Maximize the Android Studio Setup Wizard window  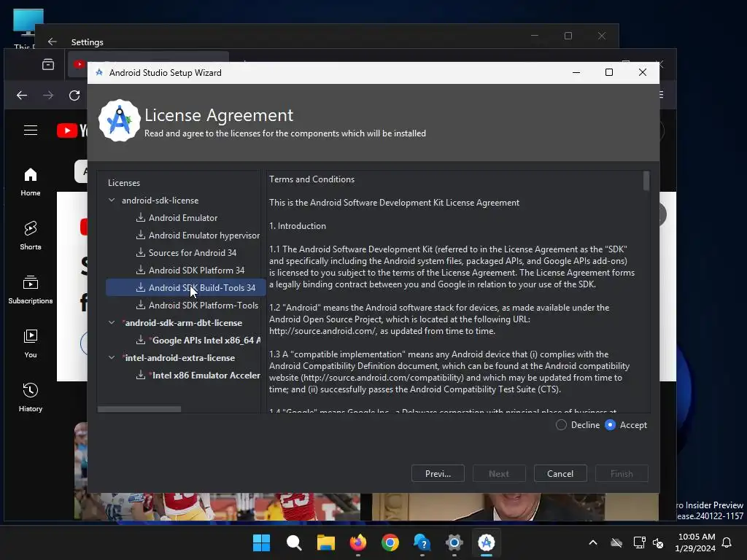609,72
